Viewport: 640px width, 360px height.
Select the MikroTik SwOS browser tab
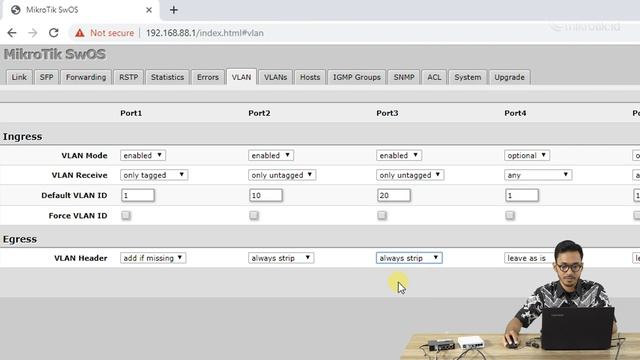[80, 10]
